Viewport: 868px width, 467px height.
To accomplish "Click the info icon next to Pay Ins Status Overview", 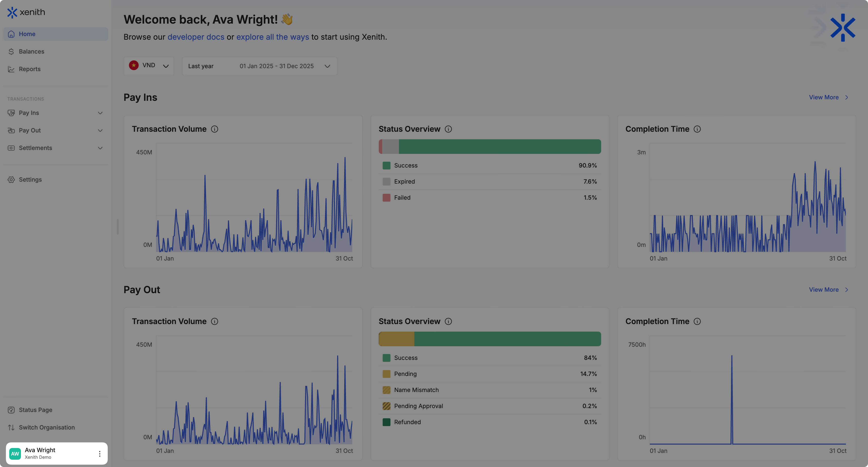I will click(448, 129).
